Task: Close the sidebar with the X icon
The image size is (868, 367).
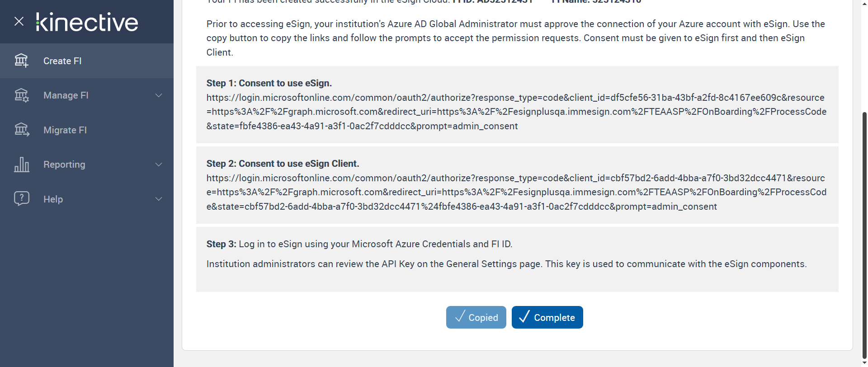Action: 19,21
